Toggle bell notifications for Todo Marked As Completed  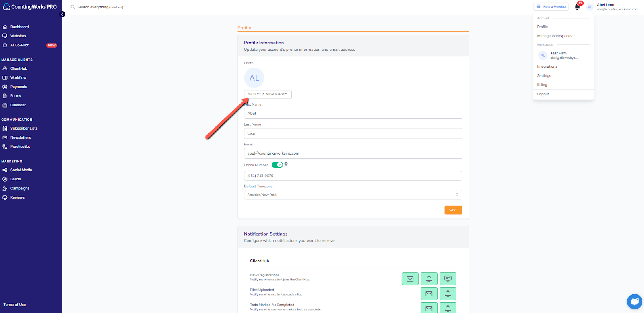[448, 308]
